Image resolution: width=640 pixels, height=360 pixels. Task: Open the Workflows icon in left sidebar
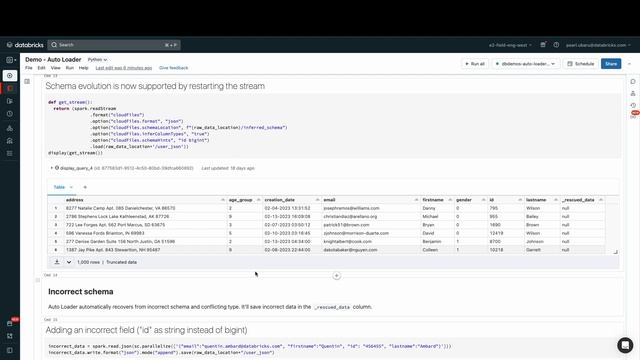[10, 153]
